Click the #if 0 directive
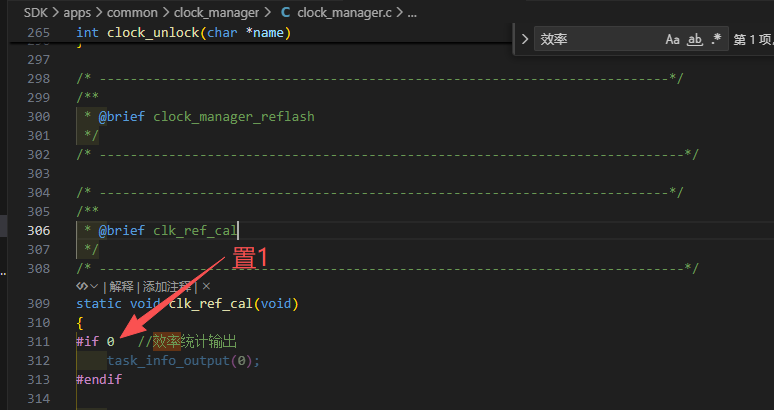 (x=95, y=341)
